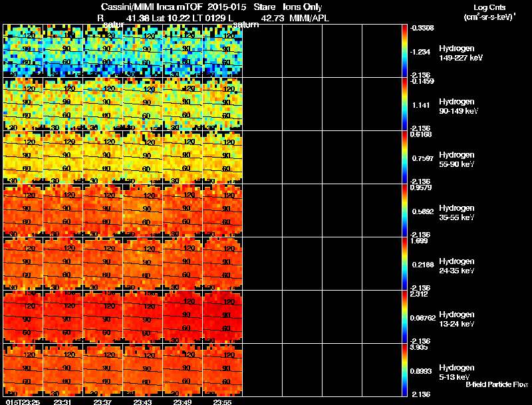
Task: Open the 24-35 keV image at 23:31
Action: coord(63,264)
